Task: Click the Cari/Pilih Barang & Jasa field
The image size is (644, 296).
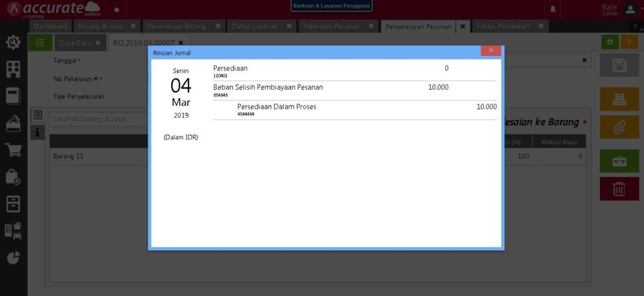Action: coord(94,119)
